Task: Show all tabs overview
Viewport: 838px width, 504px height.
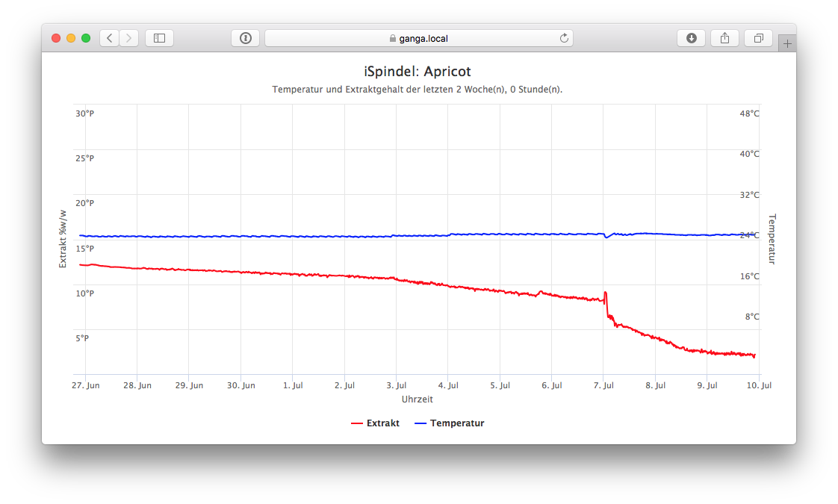Action: click(758, 38)
